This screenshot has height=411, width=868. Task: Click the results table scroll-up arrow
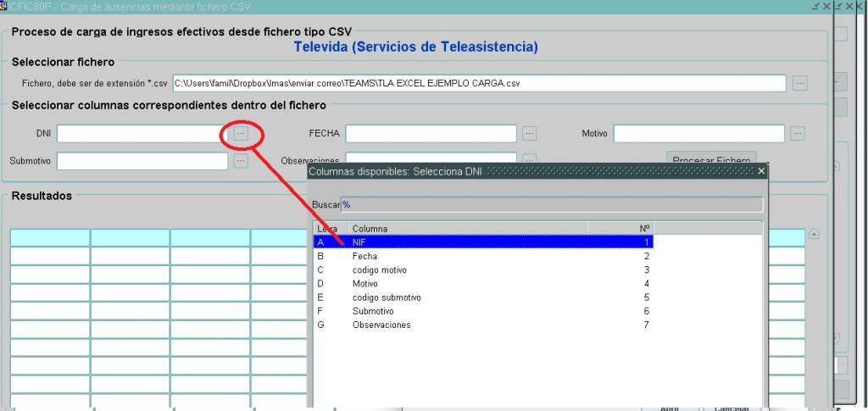point(815,235)
